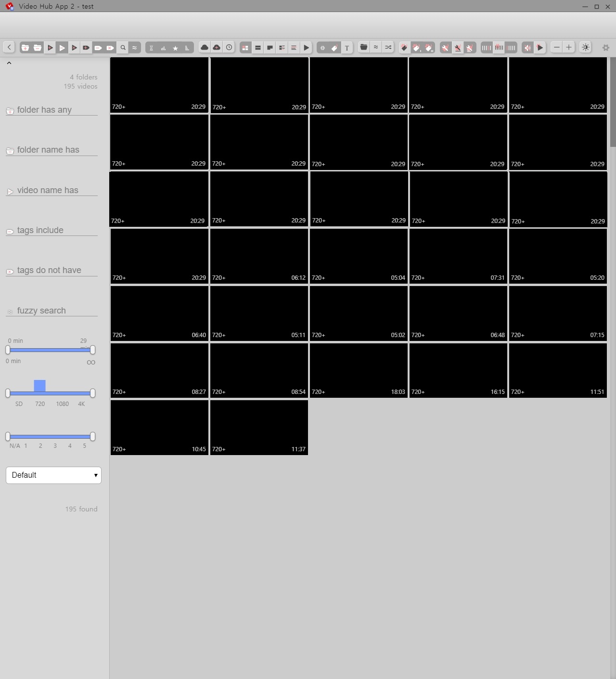Increase thumbnail size with plus button
The image size is (616, 679).
pos(569,47)
